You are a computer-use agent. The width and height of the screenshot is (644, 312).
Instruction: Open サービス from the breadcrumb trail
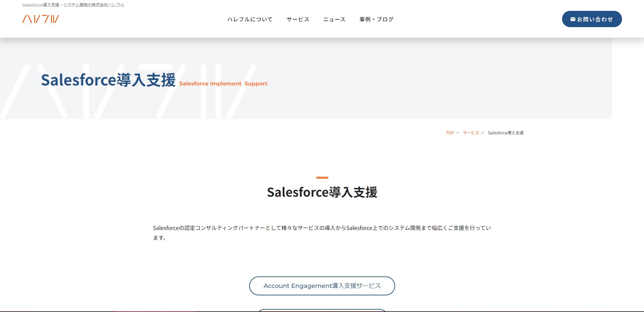click(x=470, y=133)
